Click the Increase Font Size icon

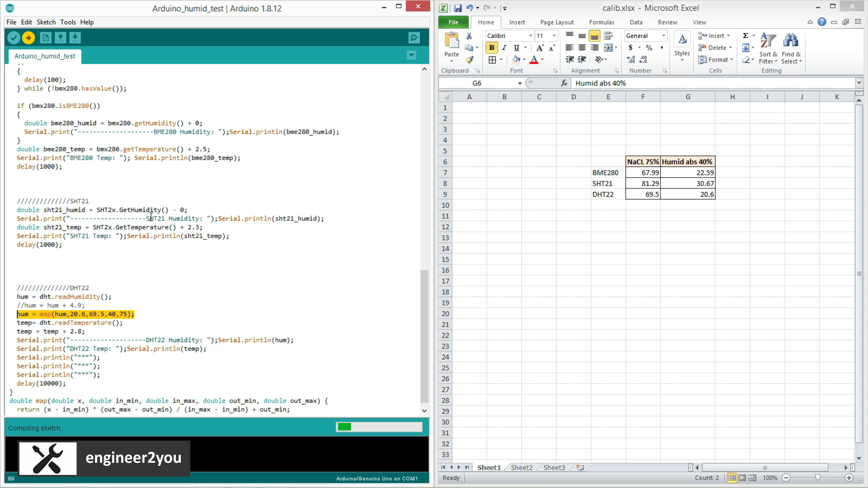pos(540,48)
